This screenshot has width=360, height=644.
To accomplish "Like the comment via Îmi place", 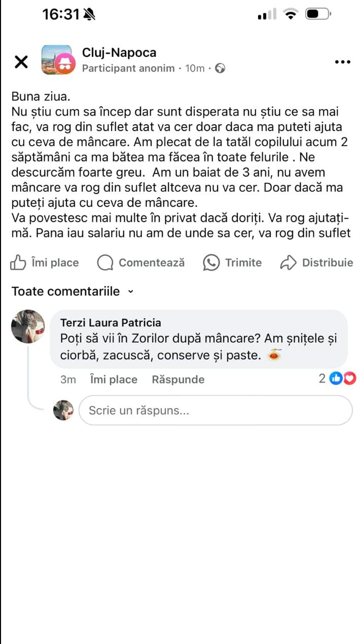I will 114,380.
